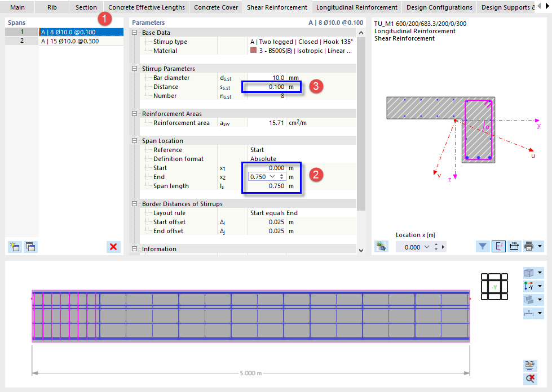Viewport: 552px width, 392px height.
Task: Expand the Base Data section
Action: (134, 33)
